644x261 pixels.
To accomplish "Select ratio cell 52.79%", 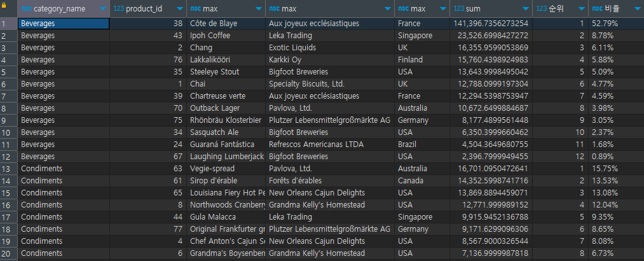I will pyautogui.click(x=616, y=24).
